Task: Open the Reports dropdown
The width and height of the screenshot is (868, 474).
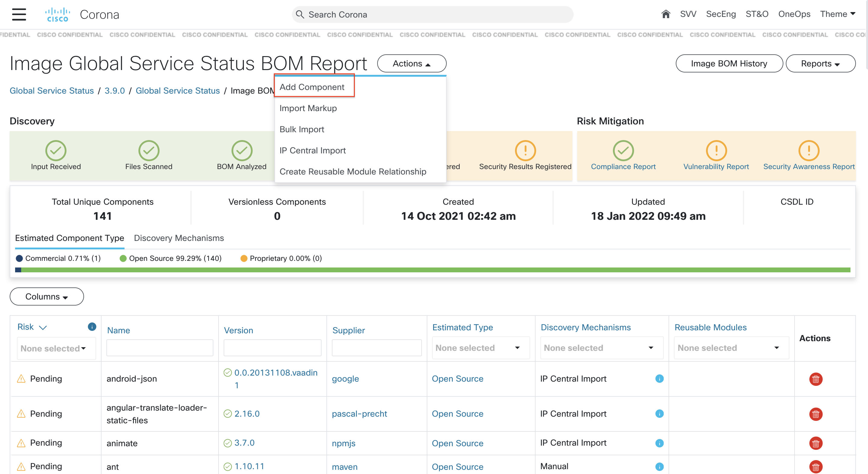Action: pyautogui.click(x=821, y=64)
